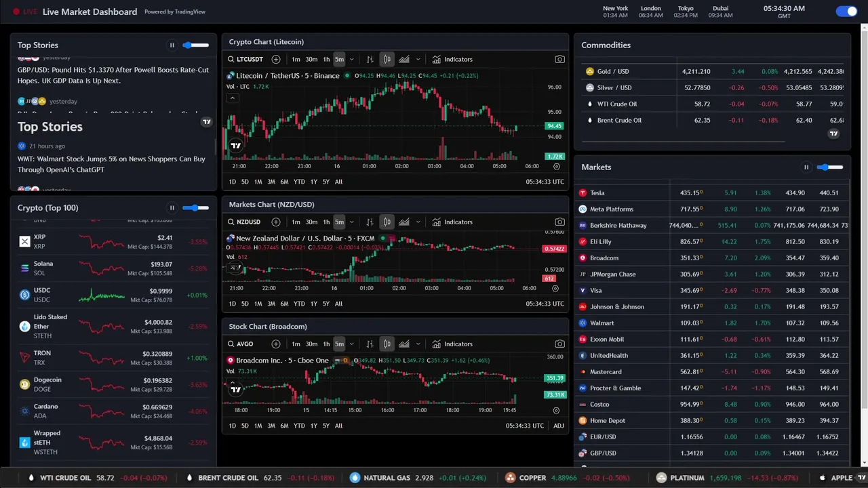Open Indicators on the NZD/USD chart

pyautogui.click(x=452, y=222)
